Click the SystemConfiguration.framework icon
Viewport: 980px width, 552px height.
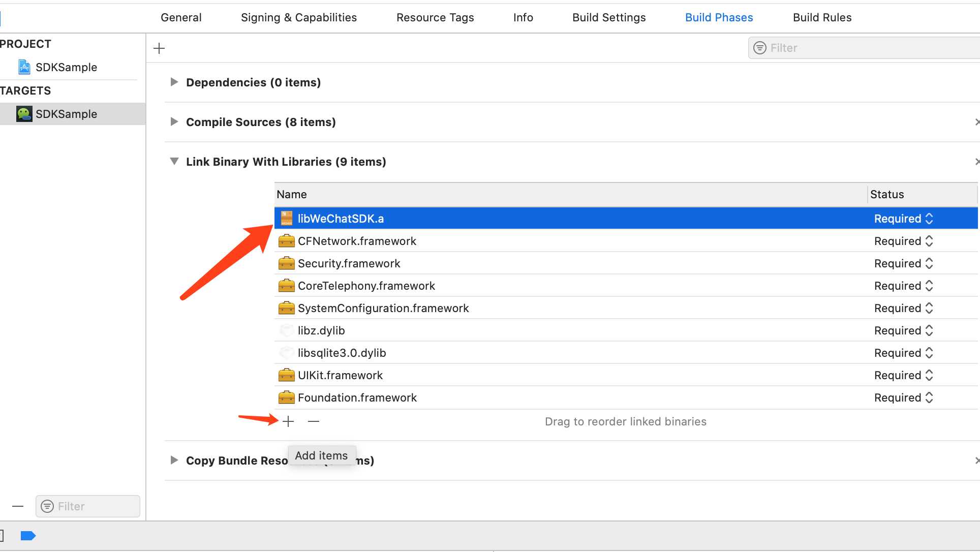click(x=286, y=309)
